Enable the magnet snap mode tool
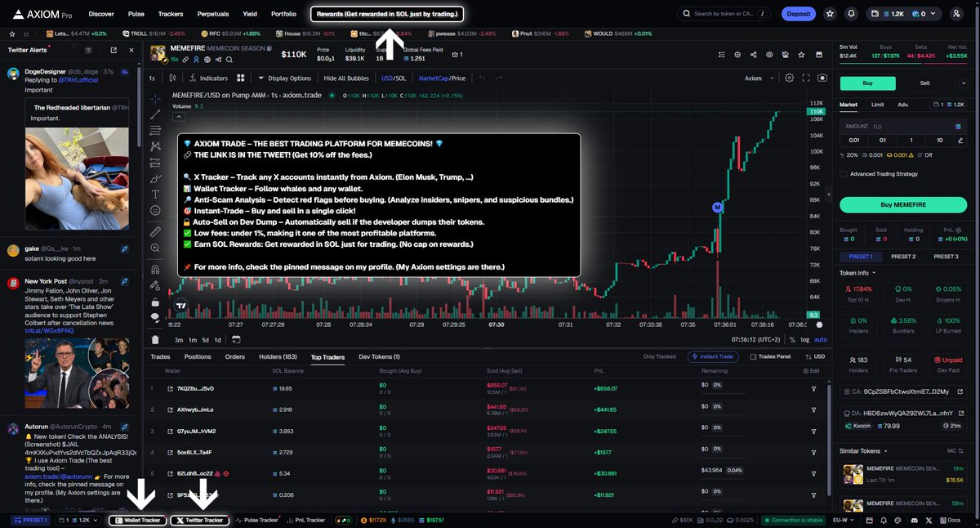This screenshot has height=528, width=980. [155, 269]
